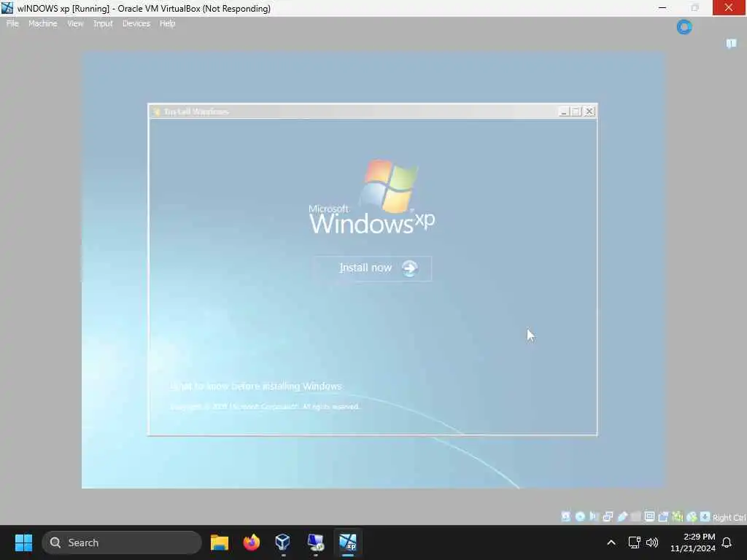This screenshot has width=747, height=560.
Task: Open the File menu
Action: tap(12, 23)
